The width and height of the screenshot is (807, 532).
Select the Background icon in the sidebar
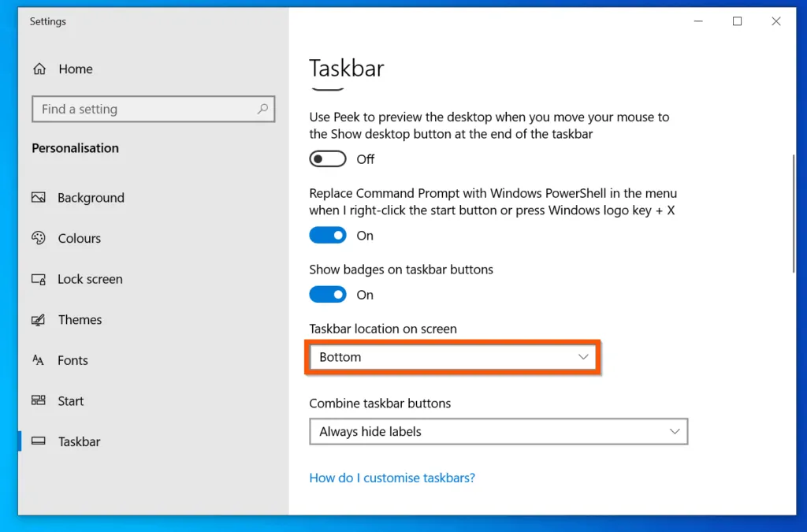[x=39, y=198]
